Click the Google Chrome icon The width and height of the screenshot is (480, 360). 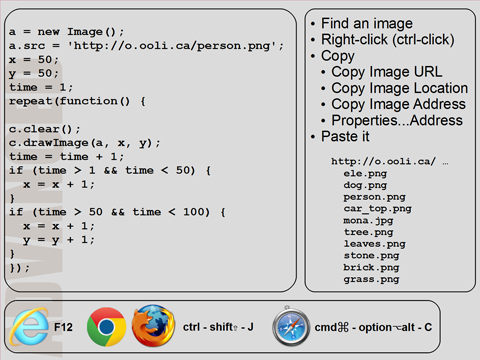(x=106, y=327)
